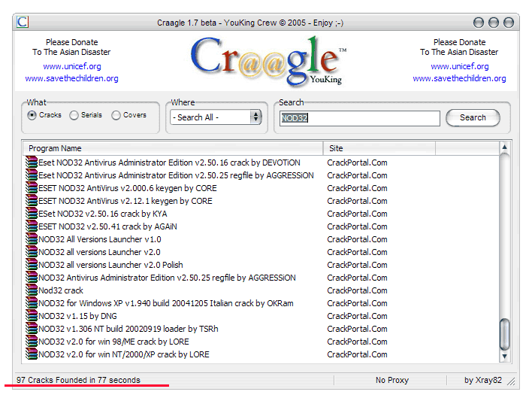Screen dimensions: 532x401
Task: Click the scrollbar up arrow in results list
Action: click(x=504, y=147)
